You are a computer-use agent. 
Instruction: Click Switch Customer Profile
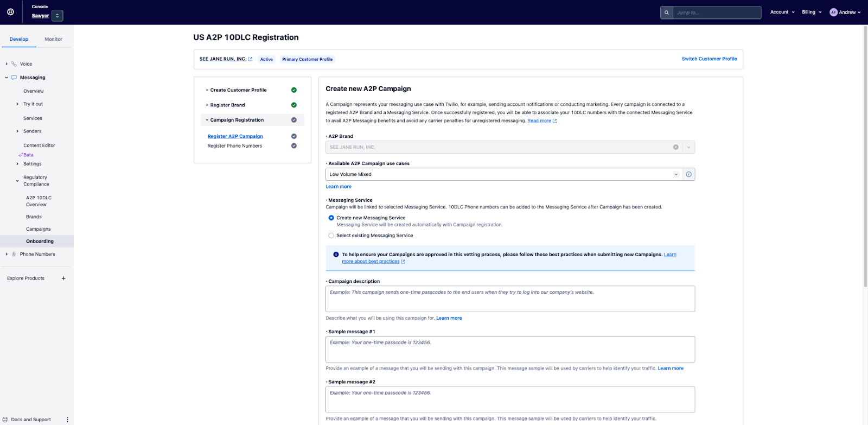(x=709, y=59)
